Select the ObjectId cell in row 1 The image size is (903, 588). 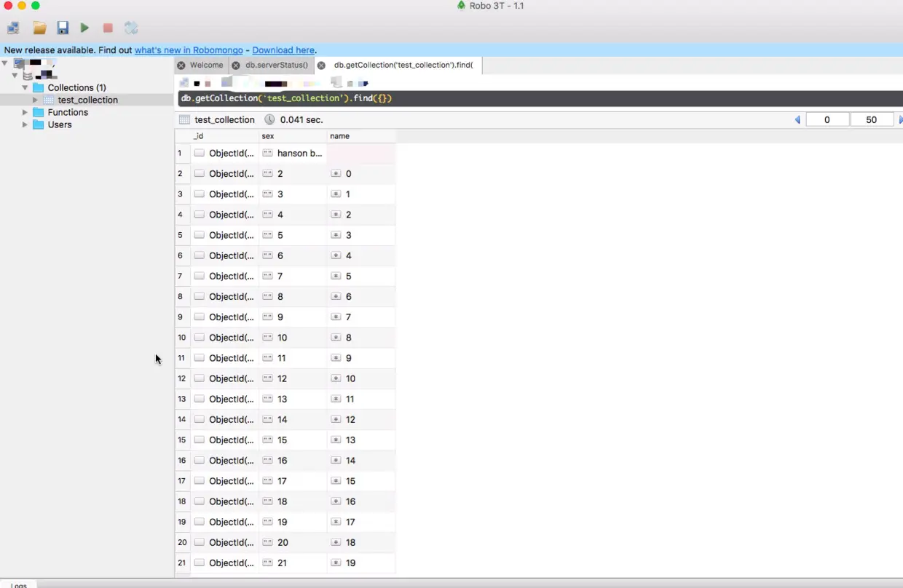225,154
